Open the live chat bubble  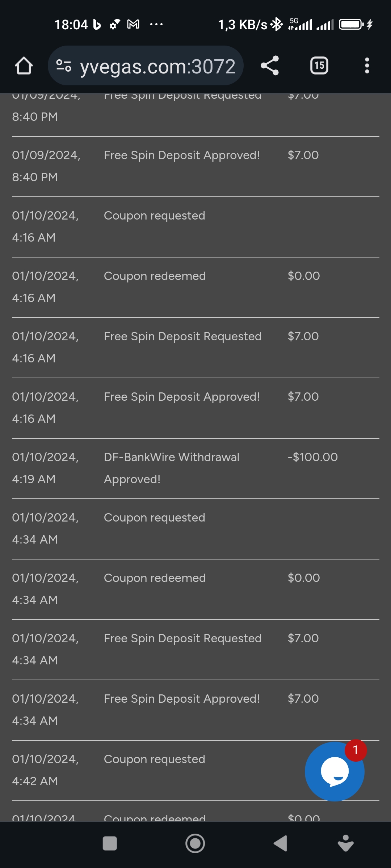coord(335,771)
